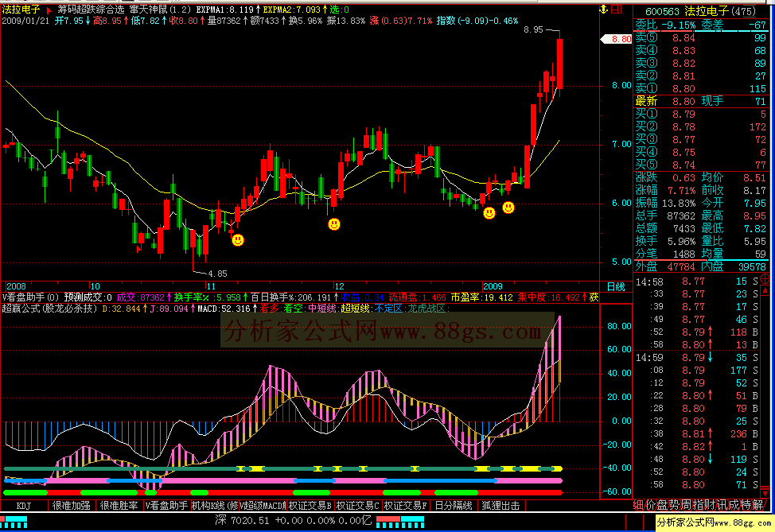Viewport: 775px width, 532px height.
Task: Open the 权证交易C tab
Action: 357,505
